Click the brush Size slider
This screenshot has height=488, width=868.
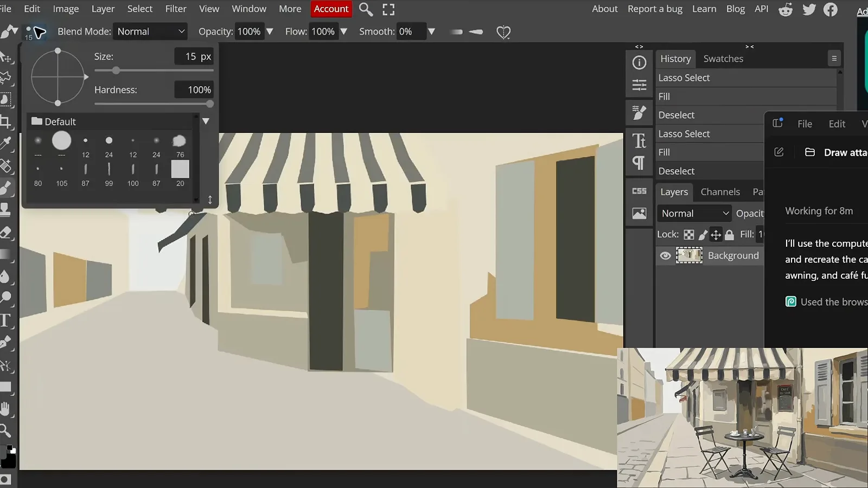coord(154,70)
